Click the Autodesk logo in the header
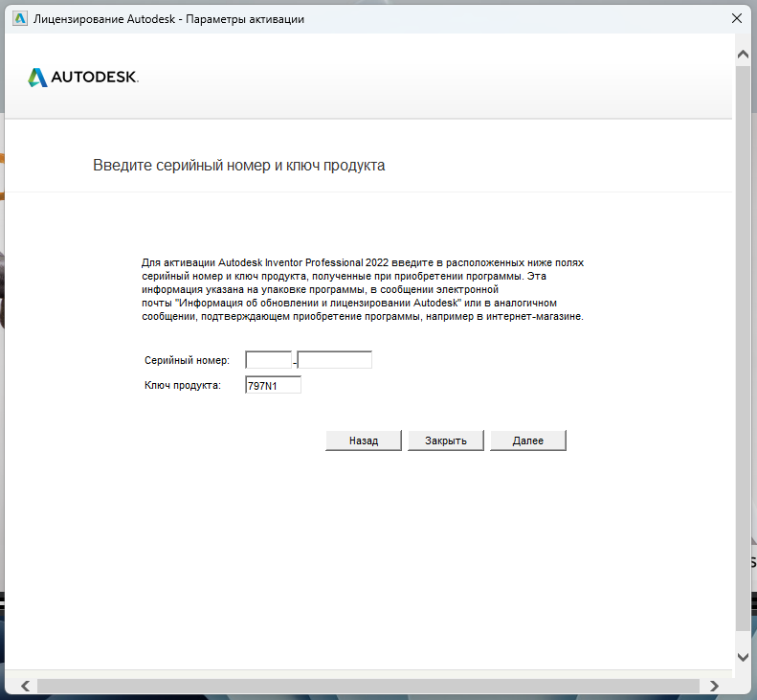The image size is (757, 700). pyautogui.click(x=83, y=77)
